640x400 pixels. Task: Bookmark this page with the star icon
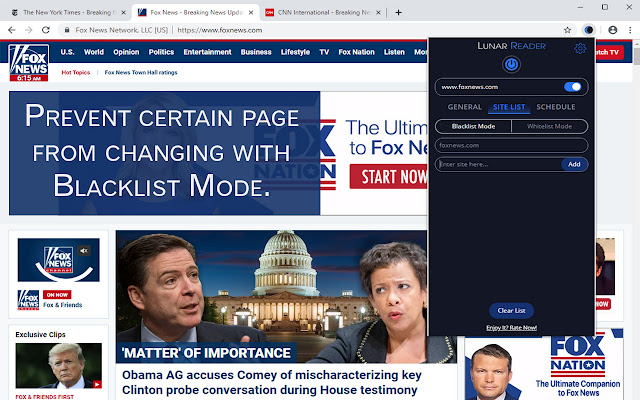pos(567,30)
